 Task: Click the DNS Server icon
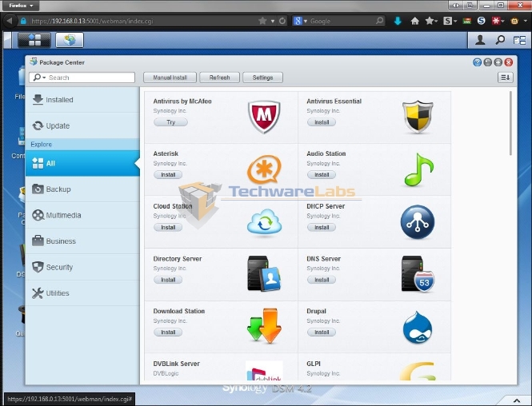tap(418, 274)
